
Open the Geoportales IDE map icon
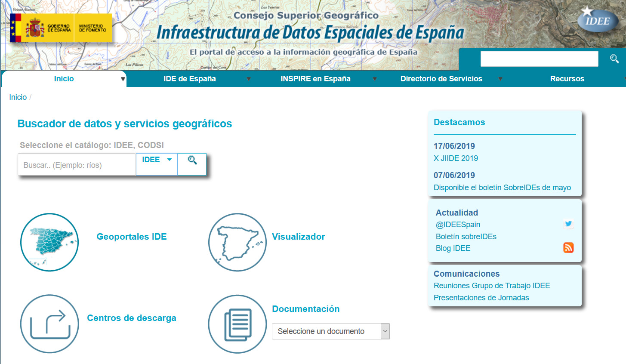49,242
